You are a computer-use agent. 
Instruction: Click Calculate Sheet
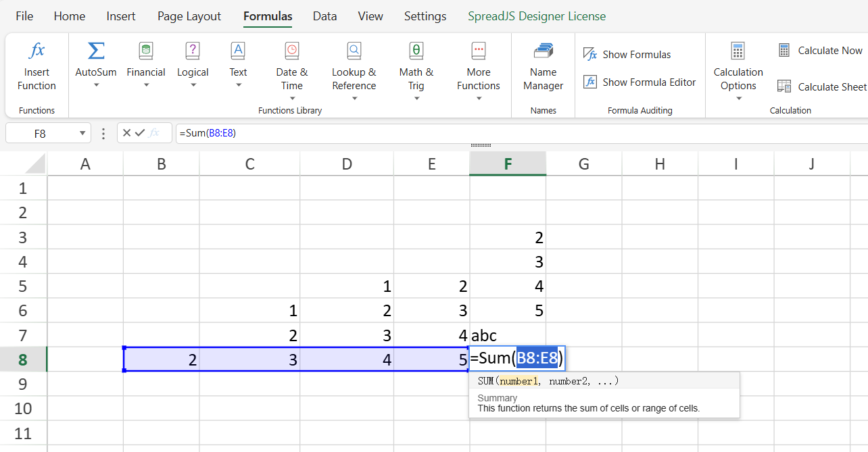coord(821,86)
